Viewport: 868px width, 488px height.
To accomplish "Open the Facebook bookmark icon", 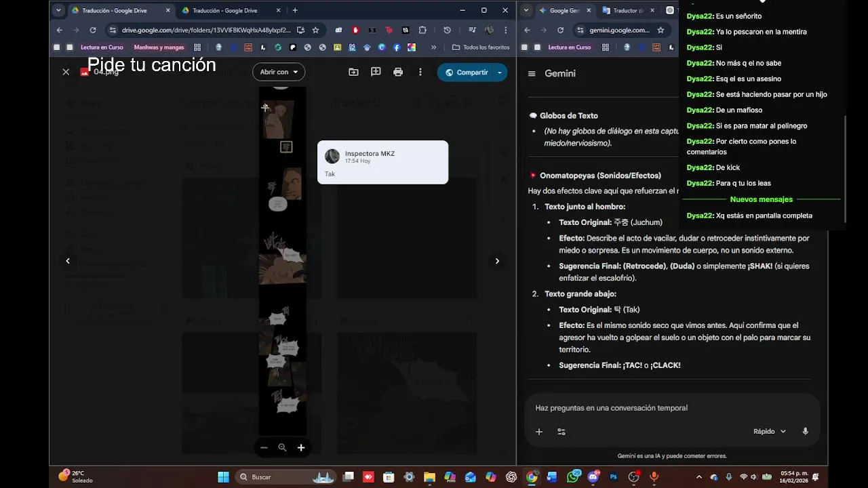I will (397, 47).
